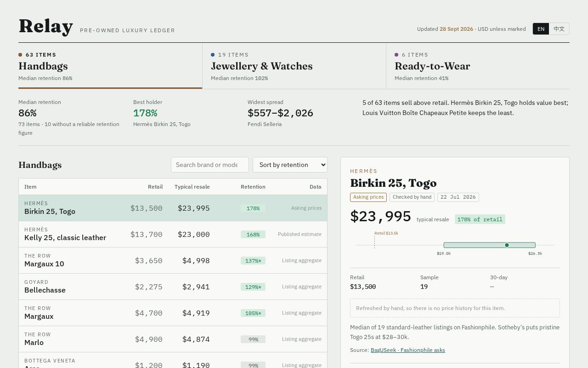The height and width of the screenshot is (368, 588).
Task: Click the Checked by hand tag
Action: pos(412,197)
